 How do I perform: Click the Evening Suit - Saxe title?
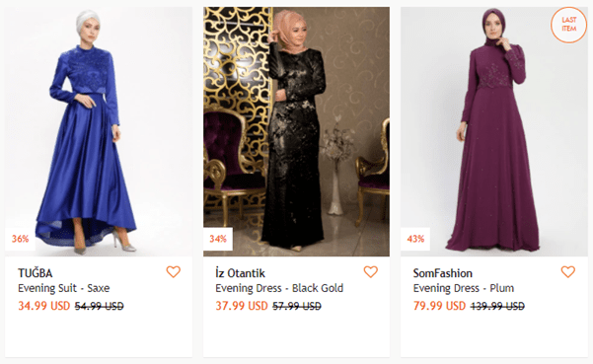[63, 288]
